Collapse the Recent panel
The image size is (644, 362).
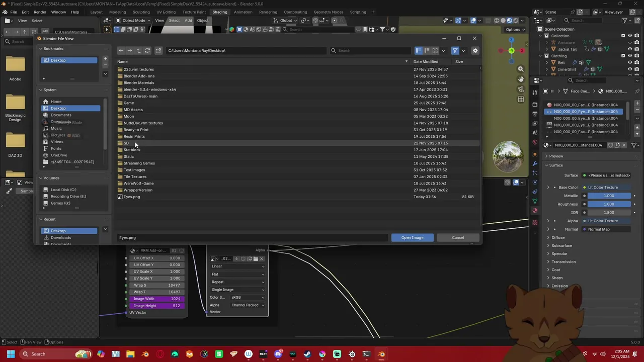[x=41, y=219]
